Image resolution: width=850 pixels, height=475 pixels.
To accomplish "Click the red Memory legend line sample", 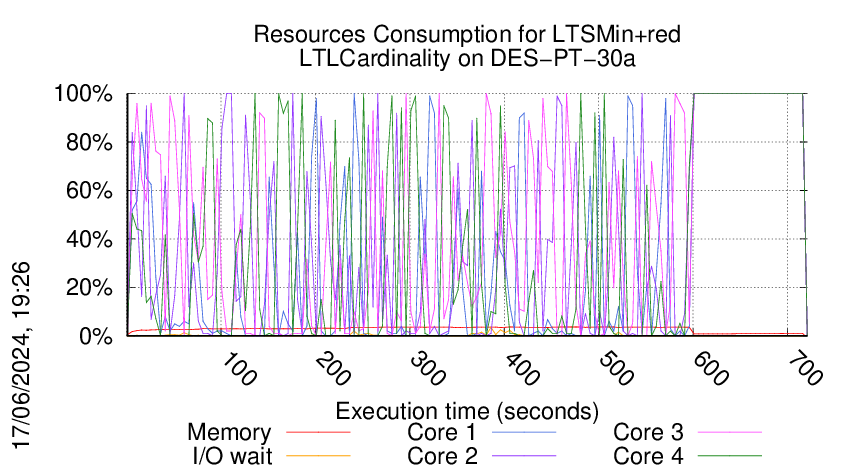I will (x=318, y=432).
